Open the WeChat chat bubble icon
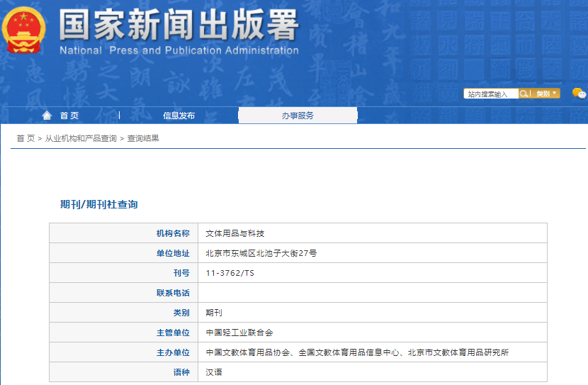 click(x=579, y=94)
